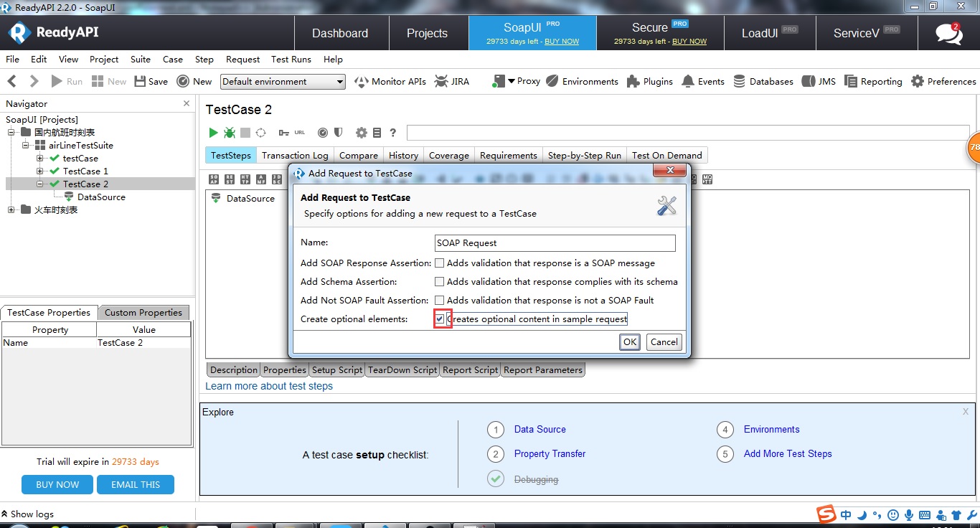Enable Add Not SOAP Fault Assertion checkbox
This screenshot has height=528, width=980.
[439, 301]
